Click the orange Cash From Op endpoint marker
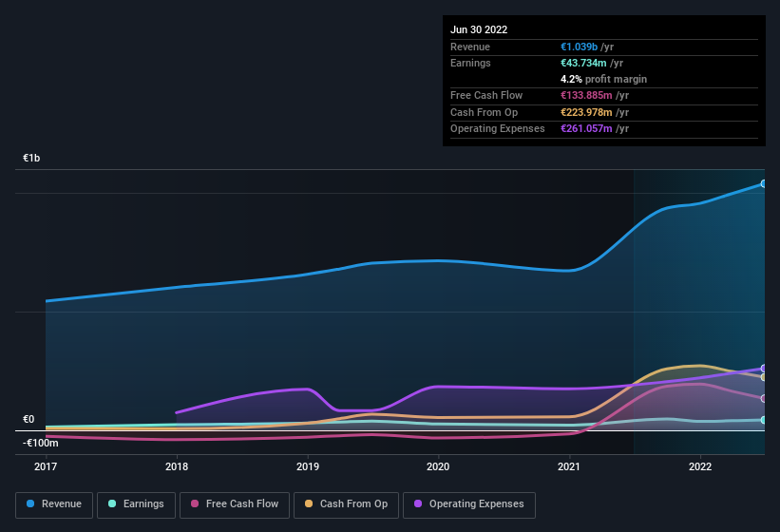 click(x=763, y=377)
